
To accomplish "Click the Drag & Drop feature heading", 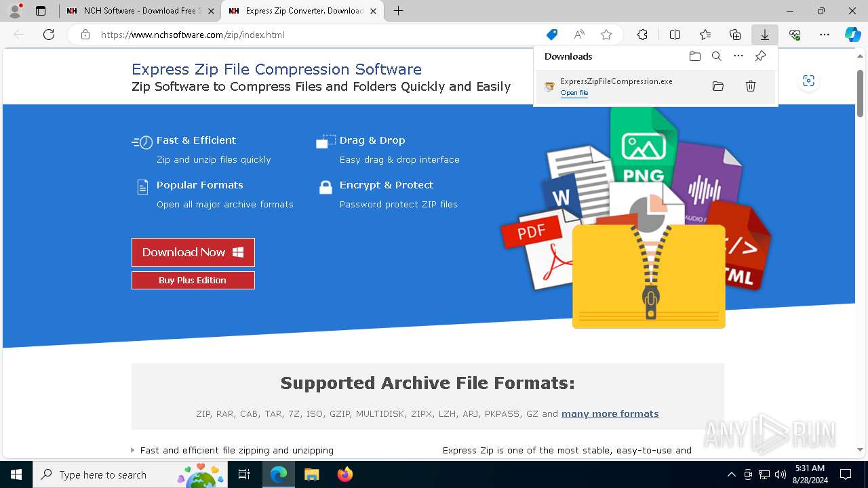I will click(x=372, y=140).
